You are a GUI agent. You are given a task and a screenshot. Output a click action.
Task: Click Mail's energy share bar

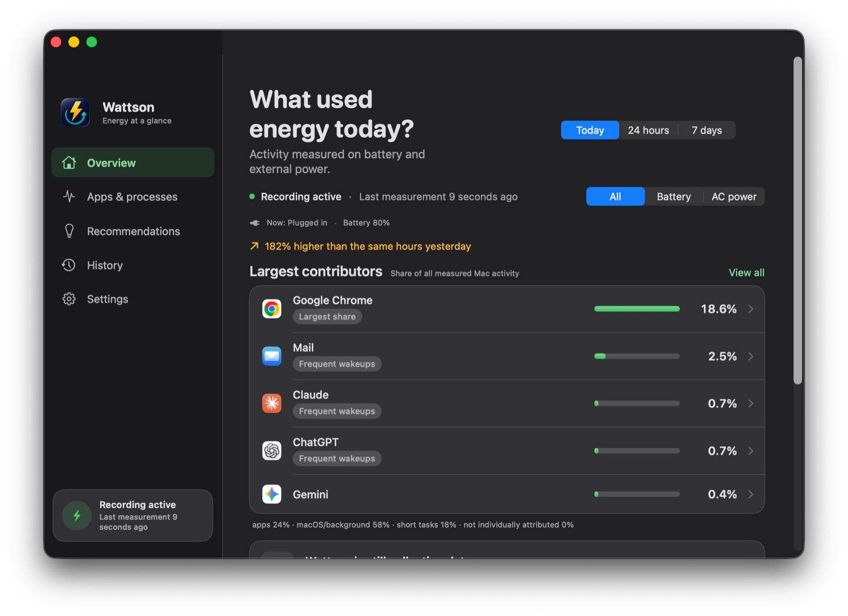point(637,356)
